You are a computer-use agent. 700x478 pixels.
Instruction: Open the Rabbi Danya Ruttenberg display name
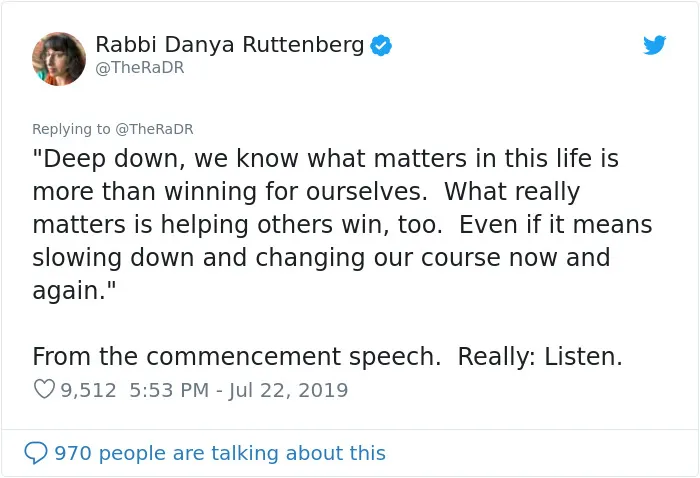230,45
